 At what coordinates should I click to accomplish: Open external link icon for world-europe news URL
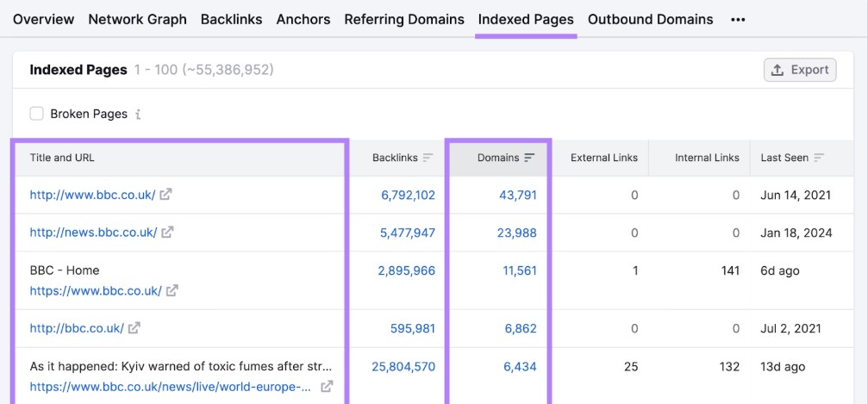click(x=328, y=386)
